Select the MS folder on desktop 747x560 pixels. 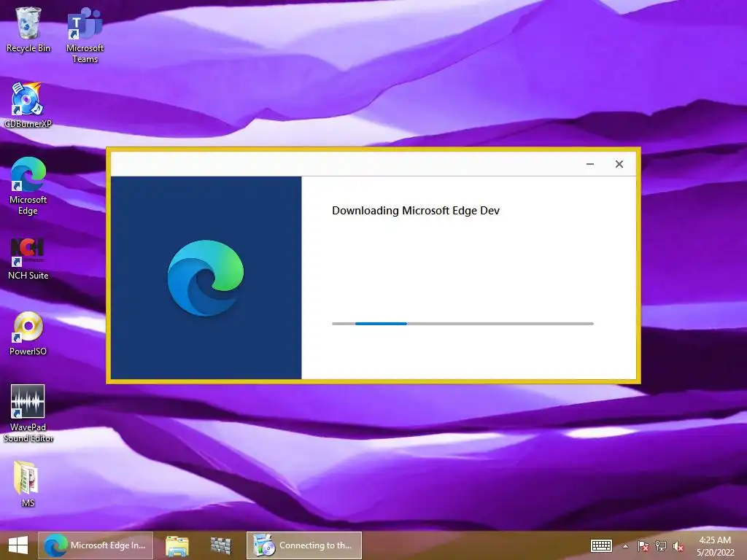pos(28,484)
